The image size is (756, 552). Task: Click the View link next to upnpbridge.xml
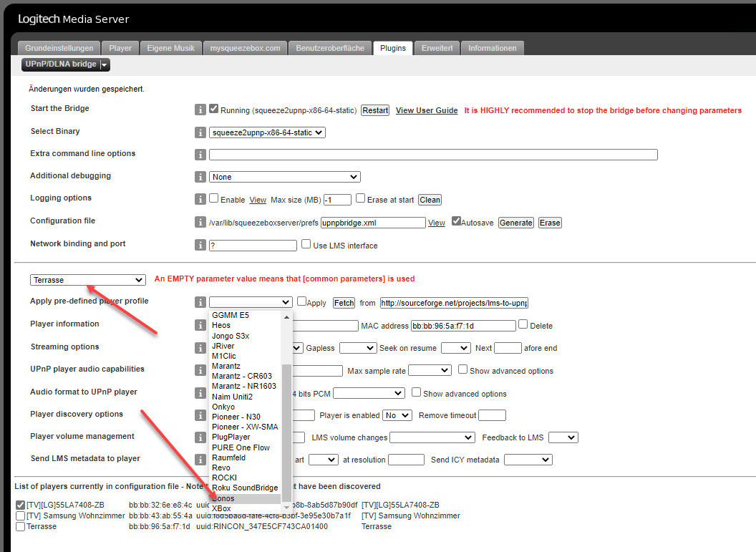(x=436, y=223)
